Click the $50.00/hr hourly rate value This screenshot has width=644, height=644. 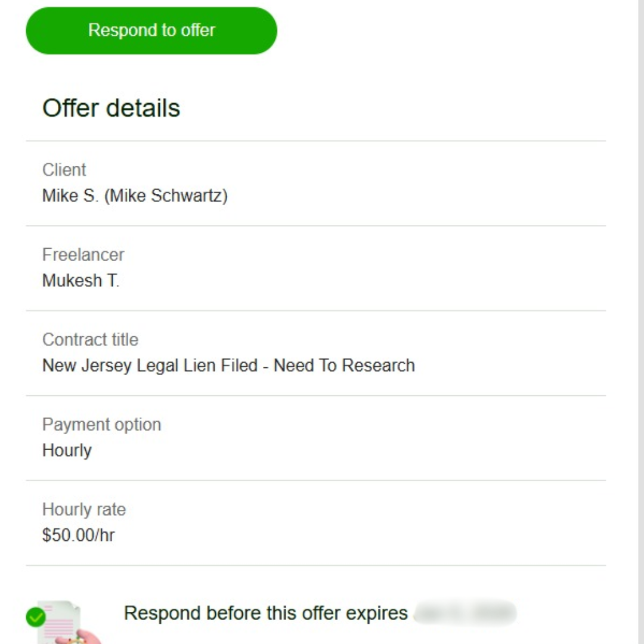coord(78,535)
